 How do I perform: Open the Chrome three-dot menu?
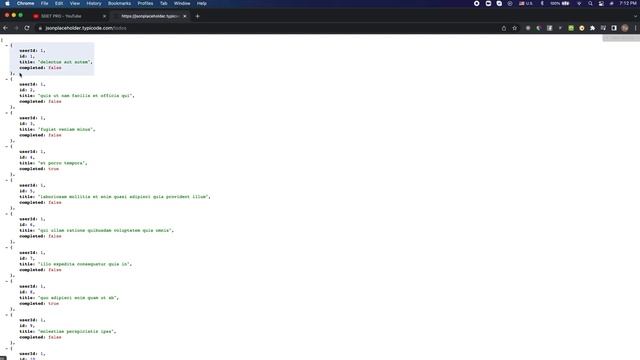636,28
